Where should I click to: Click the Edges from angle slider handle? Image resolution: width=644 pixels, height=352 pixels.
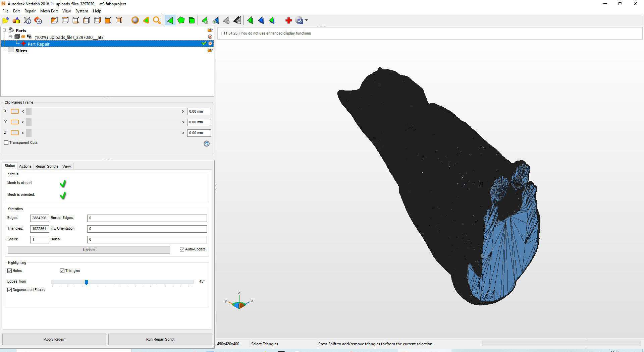click(86, 282)
